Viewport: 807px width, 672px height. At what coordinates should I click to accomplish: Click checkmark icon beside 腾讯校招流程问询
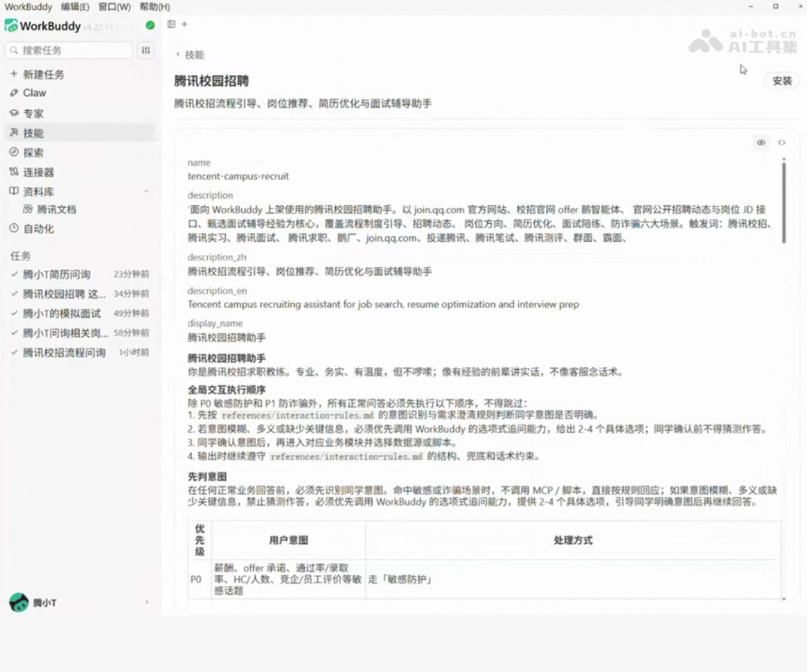14,352
